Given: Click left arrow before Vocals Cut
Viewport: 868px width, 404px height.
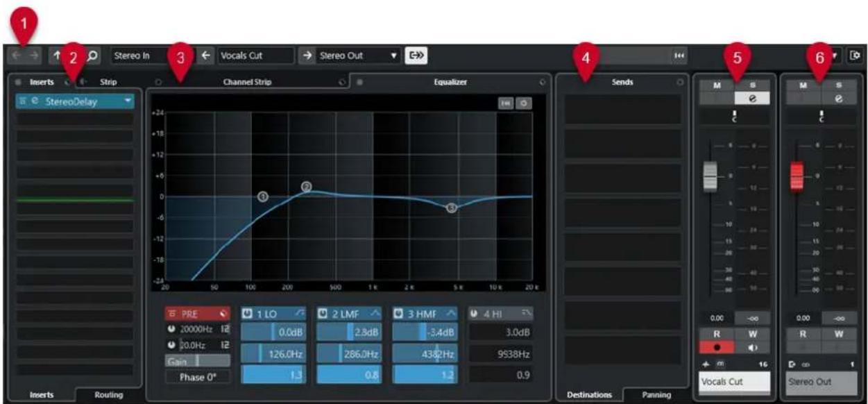Looking at the screenshot, I should pyautogui.click(x=206, y=56).
